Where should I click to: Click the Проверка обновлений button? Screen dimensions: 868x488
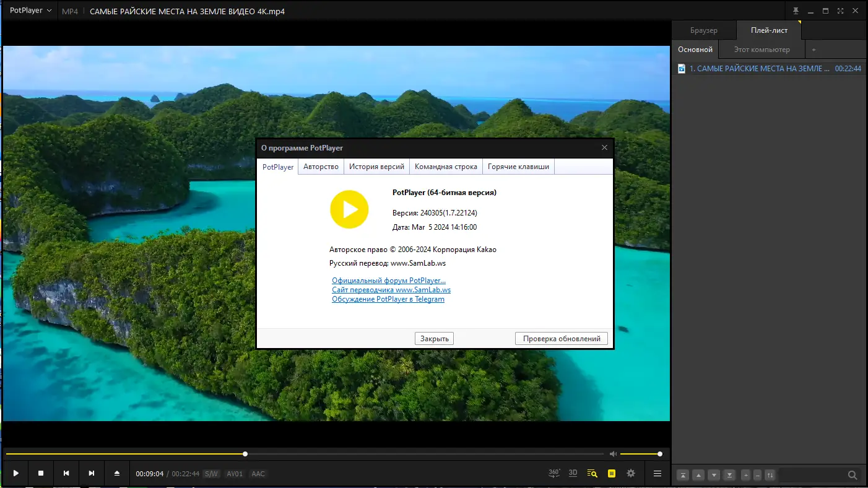click(562, 339)
